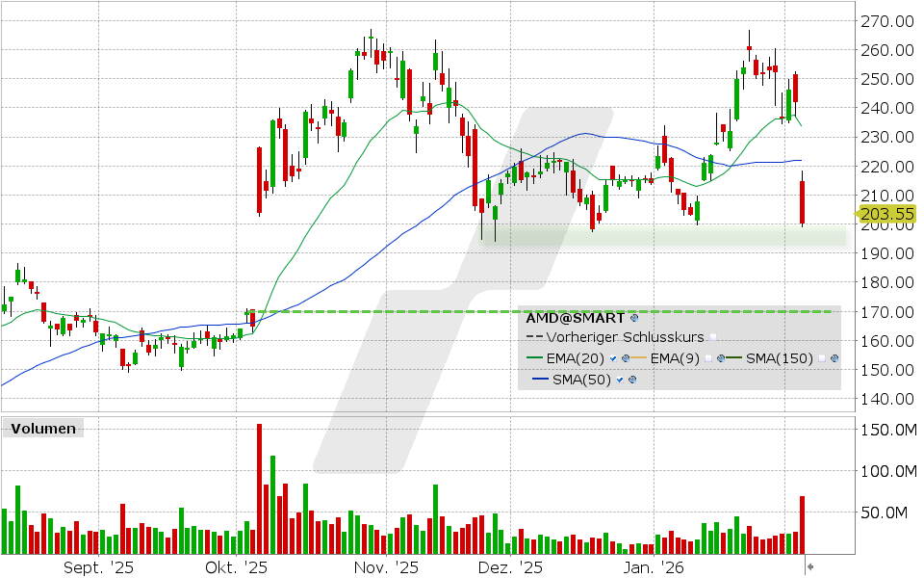Enable the EMA(9) indicator checkbox
Viewport: 924px width, 578px height.
point(709,357)
